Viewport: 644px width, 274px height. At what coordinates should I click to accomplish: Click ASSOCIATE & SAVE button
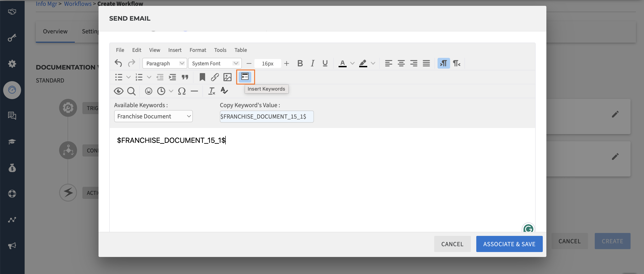tap(509, 244)
